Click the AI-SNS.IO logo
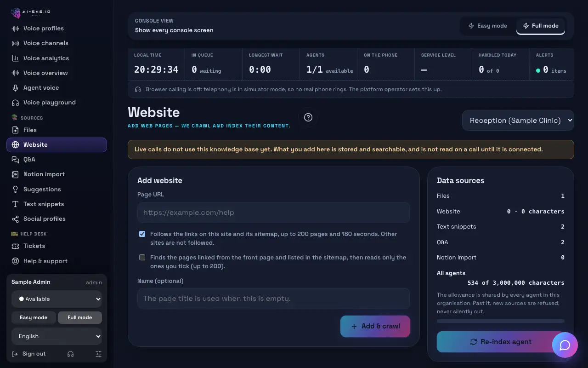 click(31, 13)
